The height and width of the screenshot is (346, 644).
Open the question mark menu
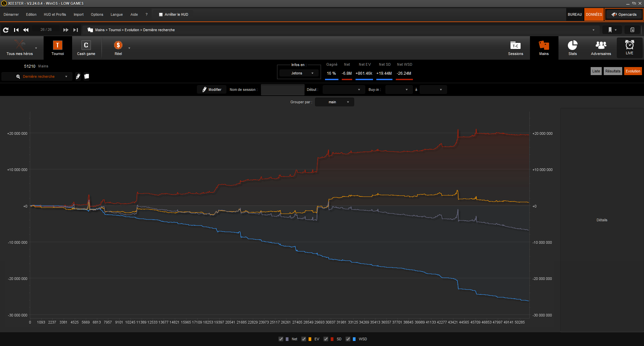tap(147, 14)
